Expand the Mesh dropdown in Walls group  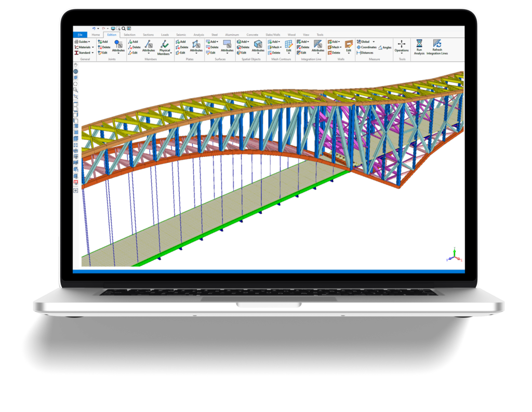pos(335,47)
